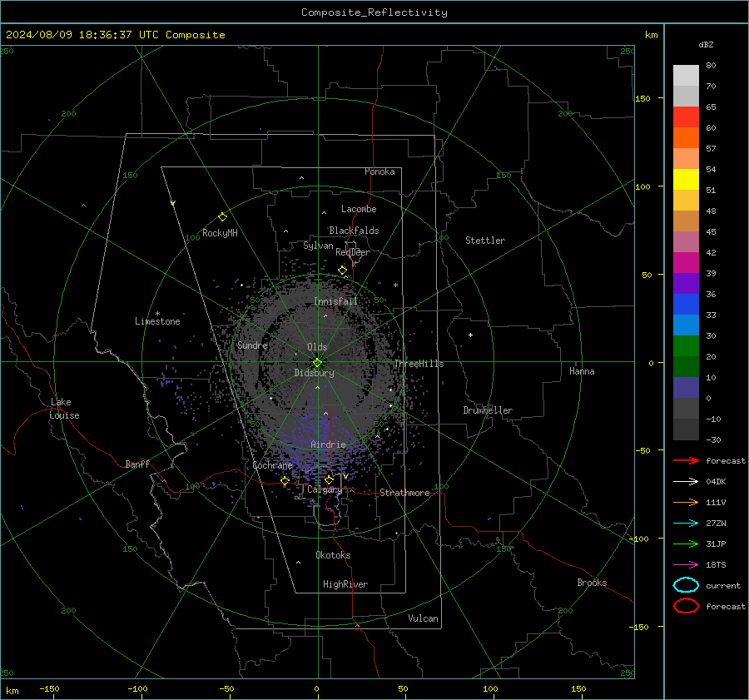Click the yellow diamond marker beside RockyMH
Viewport: 749px width, 700px height.
pyautogui.click(x=222, y=217)
